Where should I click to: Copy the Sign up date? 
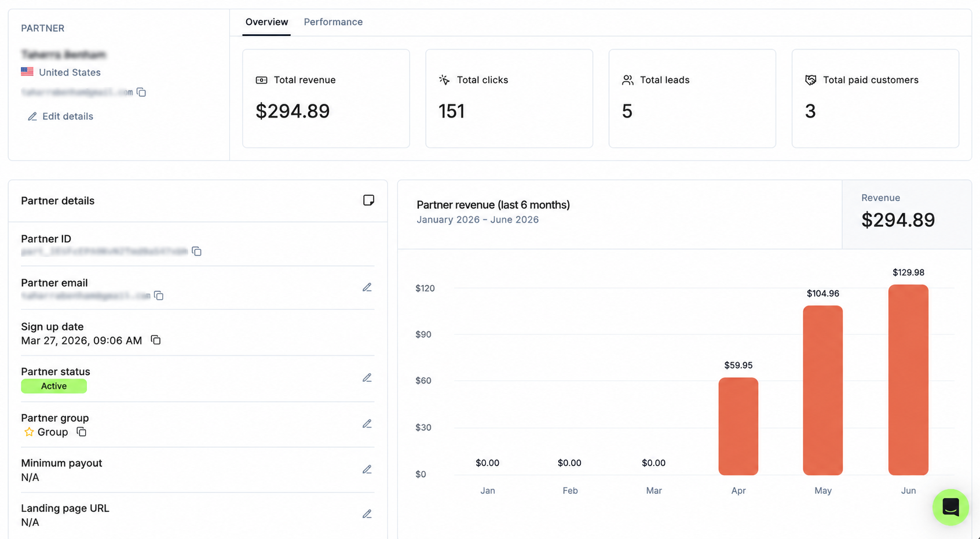tap(155, 340)
